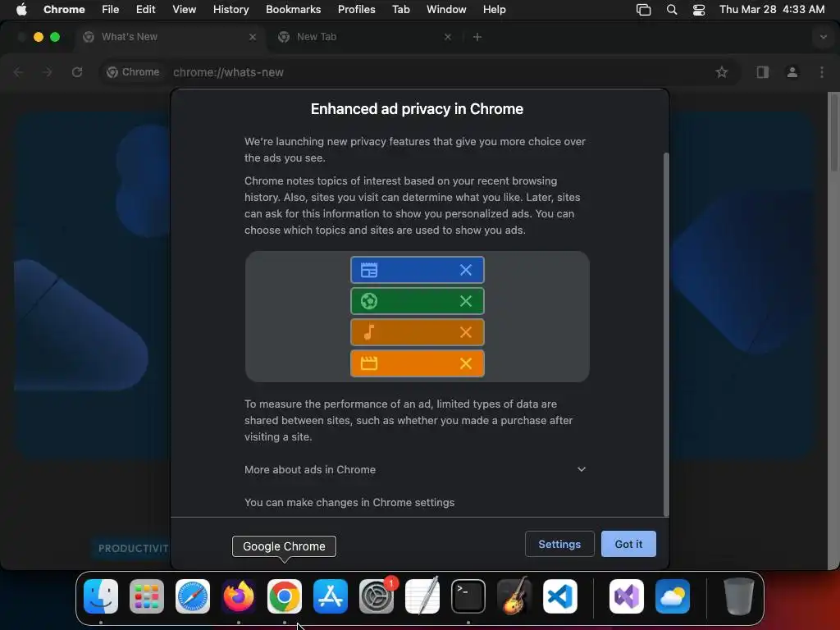Bookmark this page with the star icon
Screen dimensions: 840x630
[x=722, y=72]
